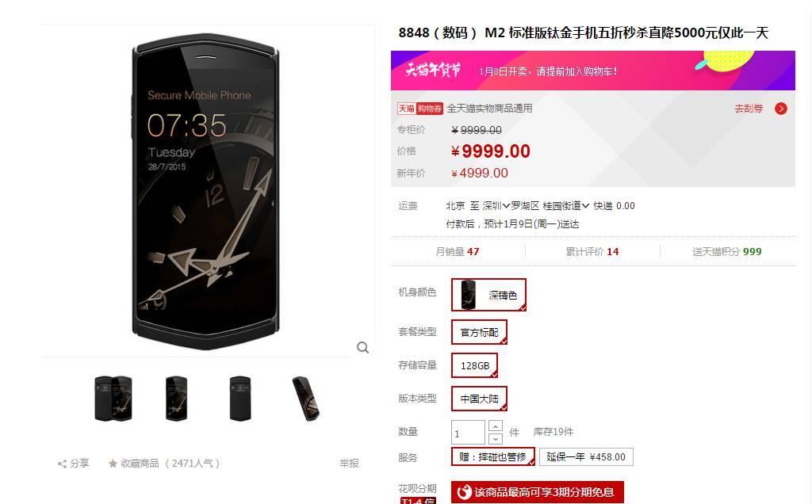Click the 天猫年货节 banner logo
This screenshot has height=504, width=812.
click(433, 70)
